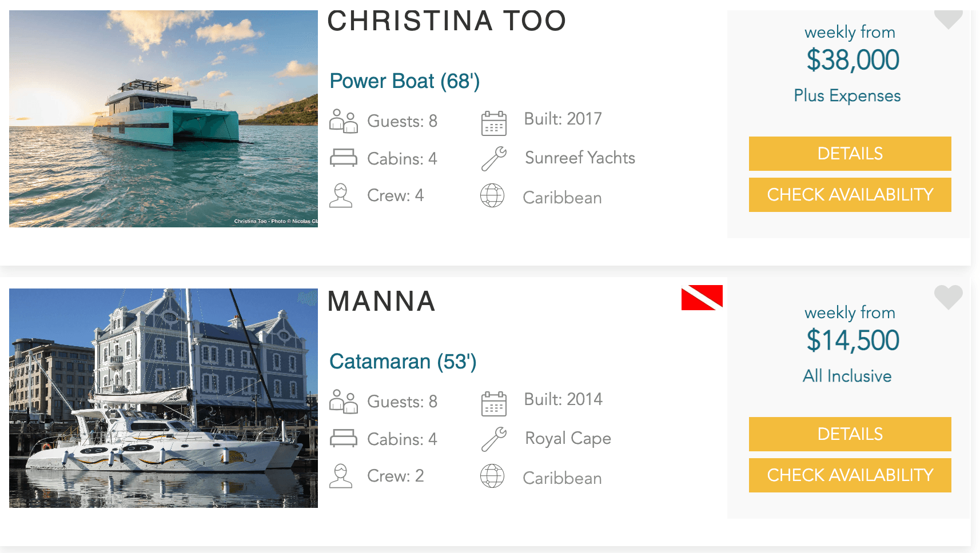Click Catamaran (53') category link
This screenshot has width=980, height=553.
coord(403,361)
